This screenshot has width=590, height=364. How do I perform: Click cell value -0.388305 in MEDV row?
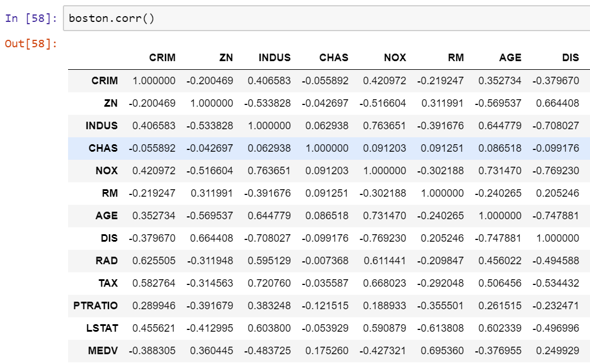pos(152,351)
